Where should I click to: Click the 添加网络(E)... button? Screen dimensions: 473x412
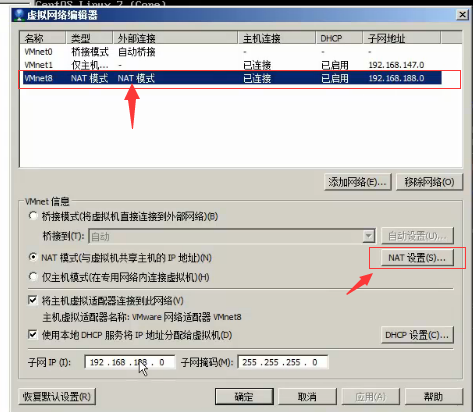tap(358, 182)
